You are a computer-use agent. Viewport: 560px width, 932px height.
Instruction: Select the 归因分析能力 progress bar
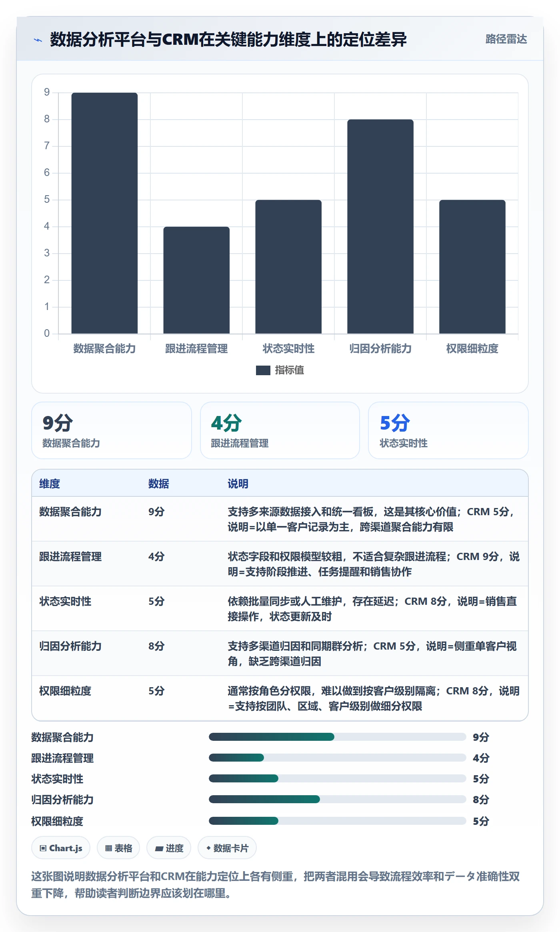pos(337,799)
